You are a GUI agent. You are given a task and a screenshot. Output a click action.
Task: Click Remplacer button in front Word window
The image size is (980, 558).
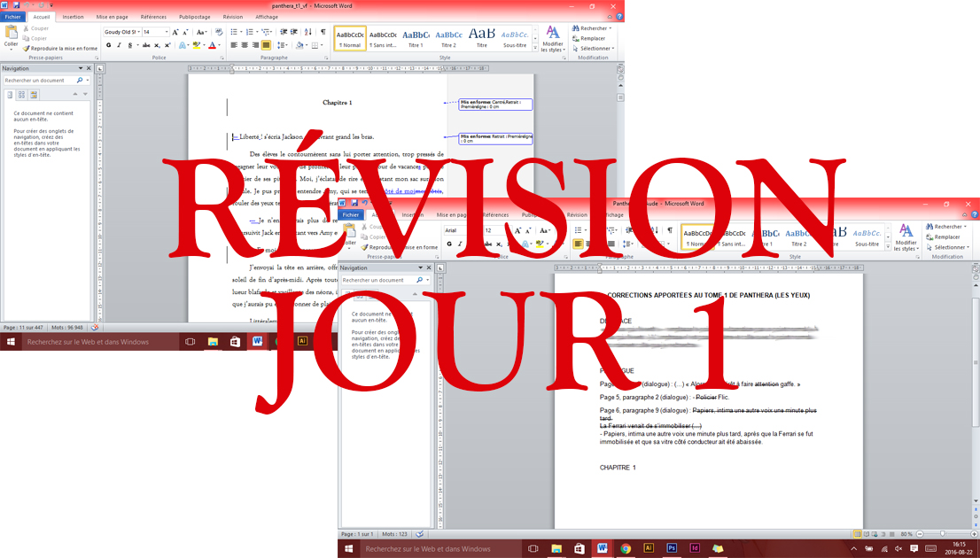(x=944, y=236)
